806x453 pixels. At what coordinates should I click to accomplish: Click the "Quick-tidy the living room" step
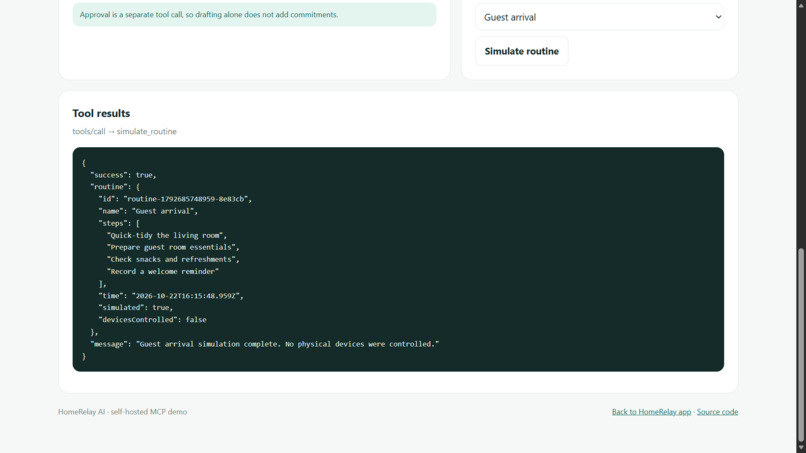click(167, 235)
